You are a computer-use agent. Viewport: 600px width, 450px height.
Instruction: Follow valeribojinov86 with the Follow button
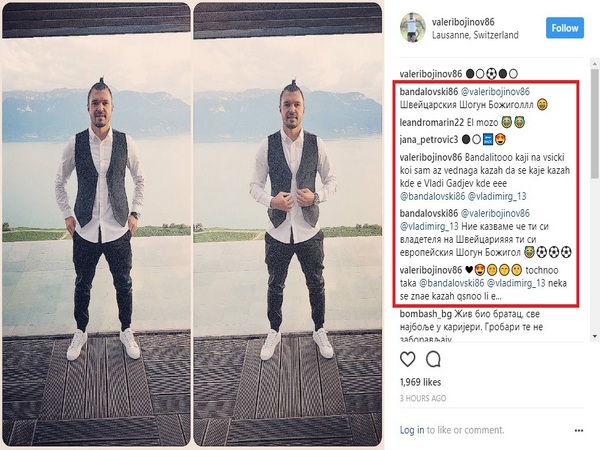coord(565,28)
